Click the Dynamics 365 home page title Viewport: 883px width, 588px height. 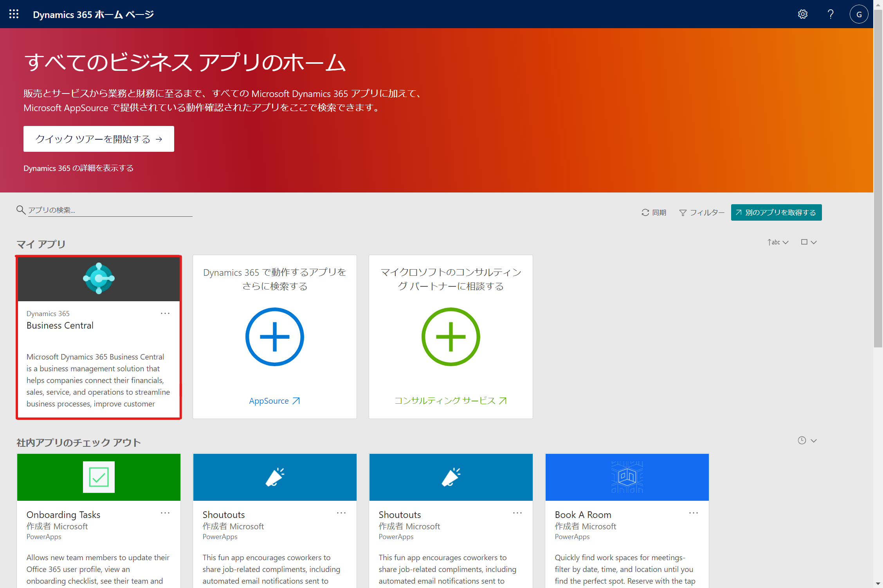(93, 14)
